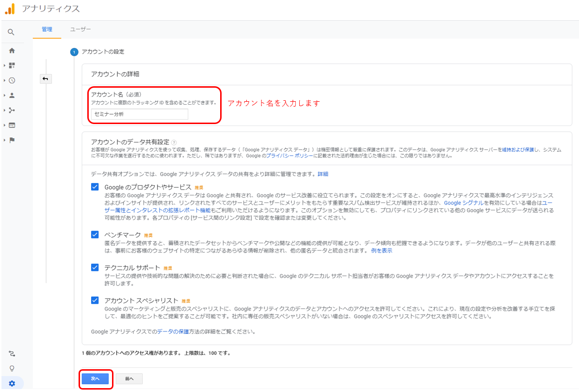The height and width of the screenshot is (392, 579).
Task: Open Audience reports person icon
Action: coord(12,95)
